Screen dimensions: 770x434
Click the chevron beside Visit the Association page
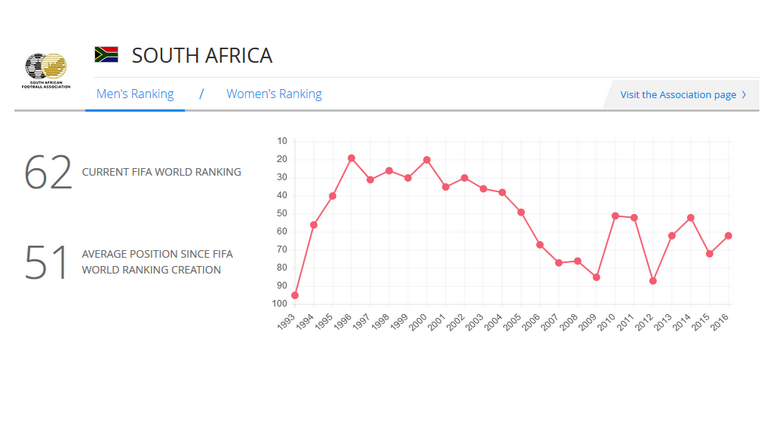[744, 95]
